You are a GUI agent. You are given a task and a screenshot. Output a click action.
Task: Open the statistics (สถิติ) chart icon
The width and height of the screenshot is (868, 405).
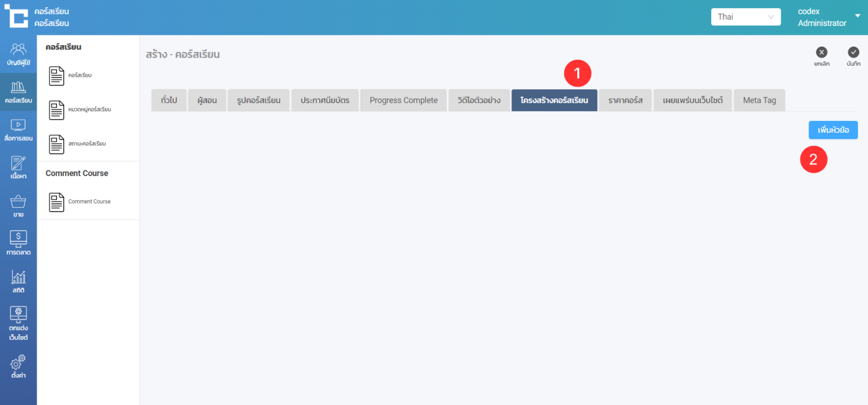[18, 278]
